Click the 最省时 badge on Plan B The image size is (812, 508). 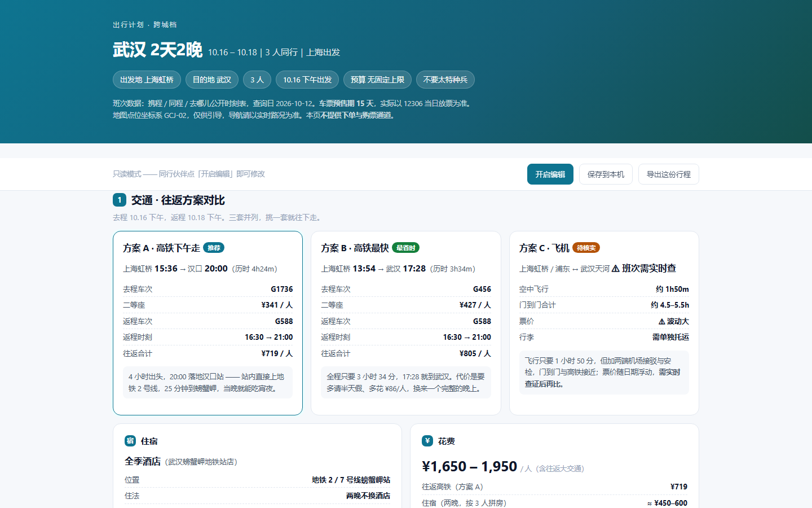405,248
